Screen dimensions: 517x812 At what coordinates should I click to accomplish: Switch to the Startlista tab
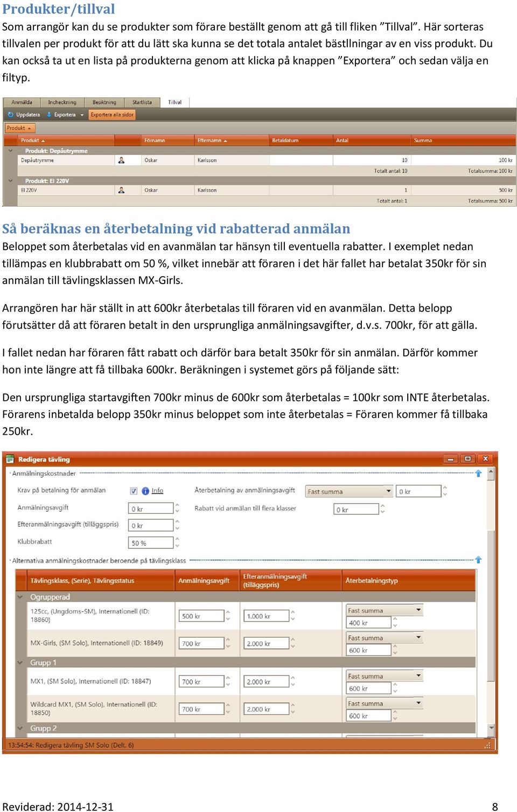point(142,102)
